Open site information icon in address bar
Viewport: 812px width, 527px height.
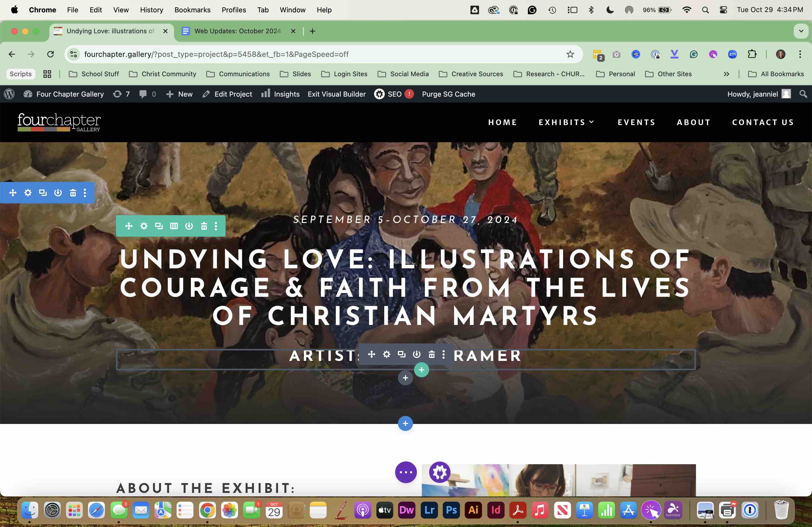[x=73, y=54]
